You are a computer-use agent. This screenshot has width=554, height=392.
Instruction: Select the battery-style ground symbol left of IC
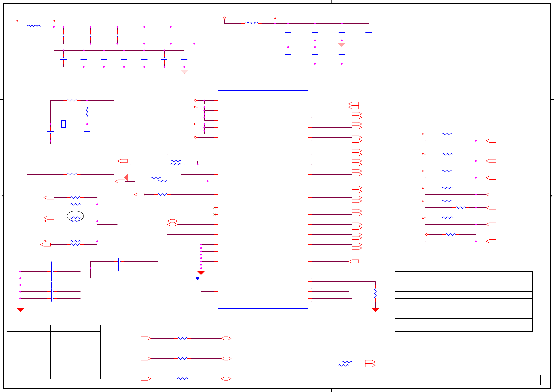(126, 178)
